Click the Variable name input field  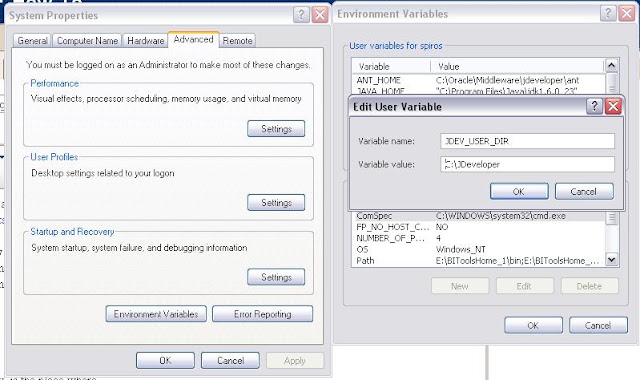coord(527,141)
